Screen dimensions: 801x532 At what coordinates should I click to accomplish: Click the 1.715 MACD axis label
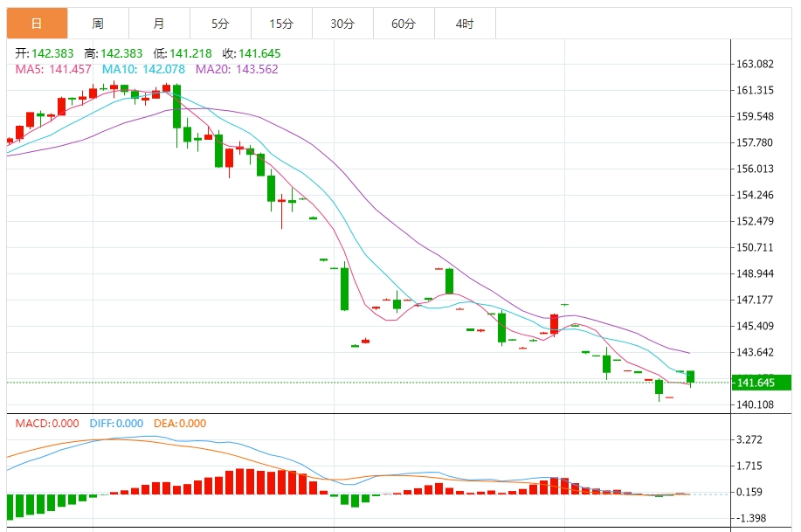coord(749,466)
